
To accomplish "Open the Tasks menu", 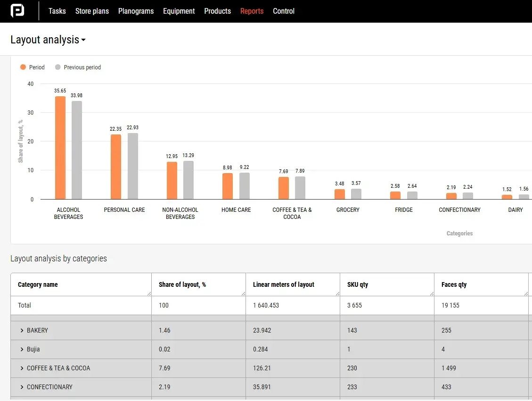I will click(57, 11).
